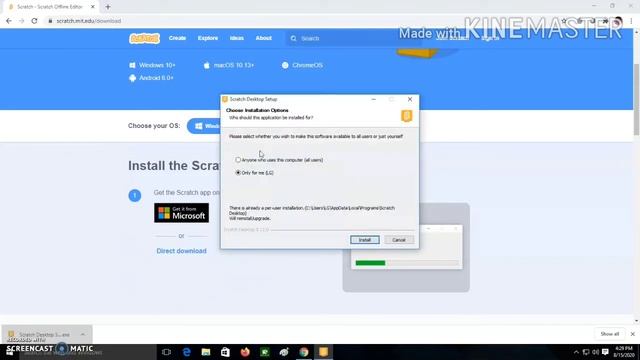Open the Explore page link
The image size is (640, 360).
point(208,38)
